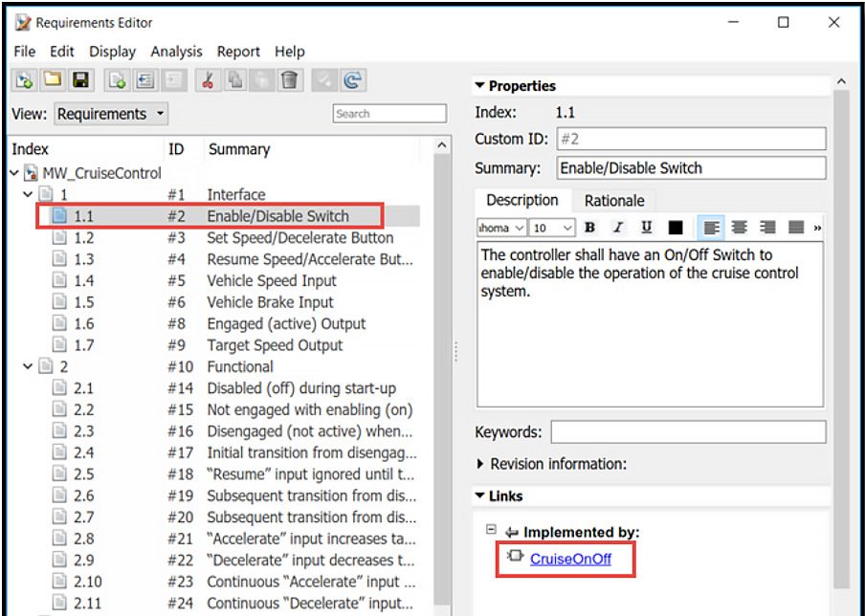
Task: Cut selection with the scissors icon
Action: click(206, 83)
